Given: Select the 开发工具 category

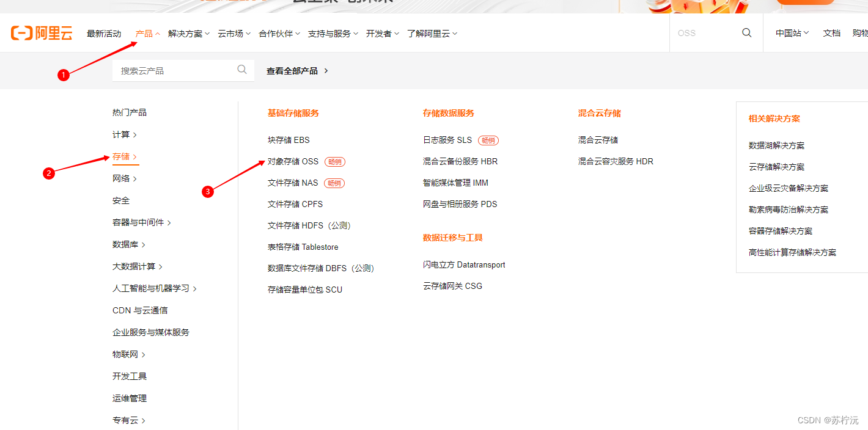Looking at the screenshot, I should [130, 376].
